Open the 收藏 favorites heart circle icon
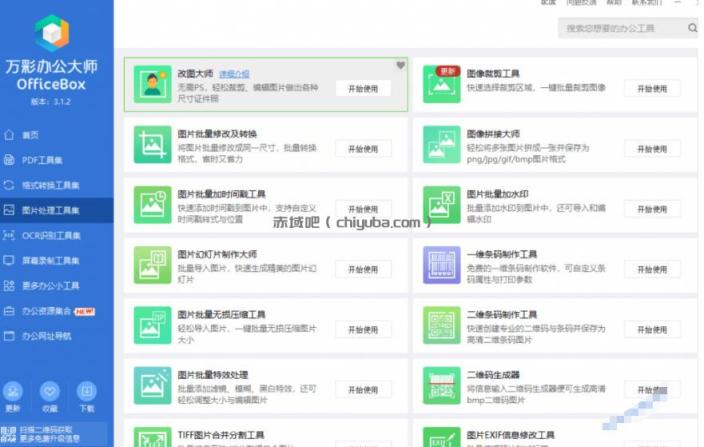The height and width of the screenshot is (447, 704). point(49,391)
